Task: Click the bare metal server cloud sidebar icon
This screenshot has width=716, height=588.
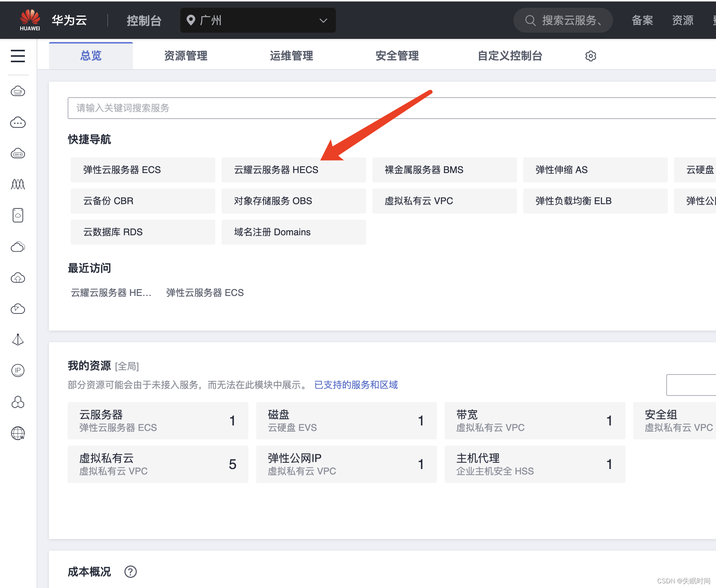Action: (18, 154)
